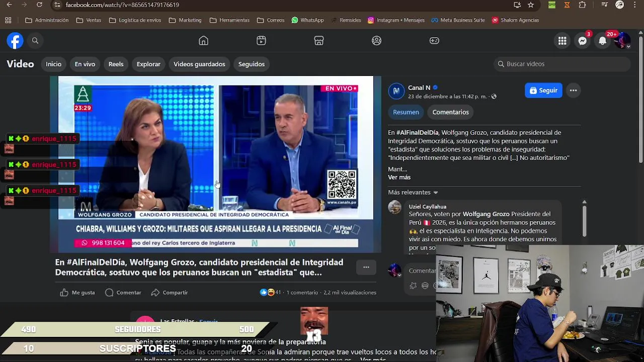Open Gaming icon in top nav
Screen dimensions: 644x362
pyautogui.click(x=434, y=41)
